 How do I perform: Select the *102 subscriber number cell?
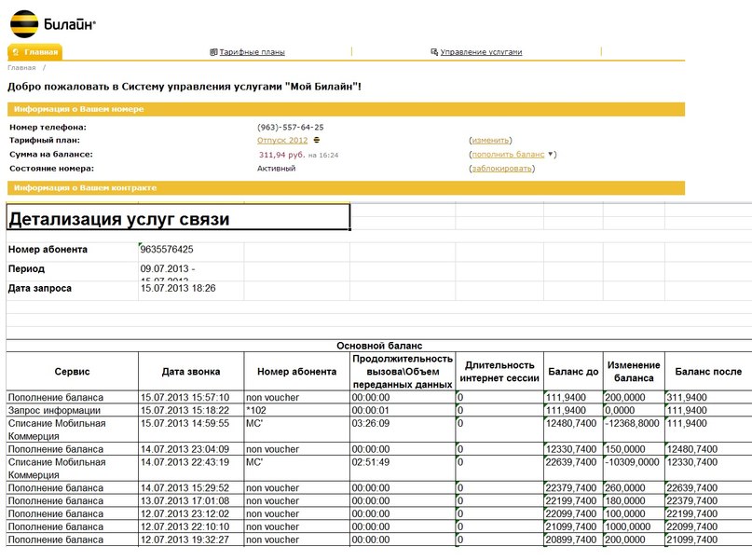coord(297,410)
